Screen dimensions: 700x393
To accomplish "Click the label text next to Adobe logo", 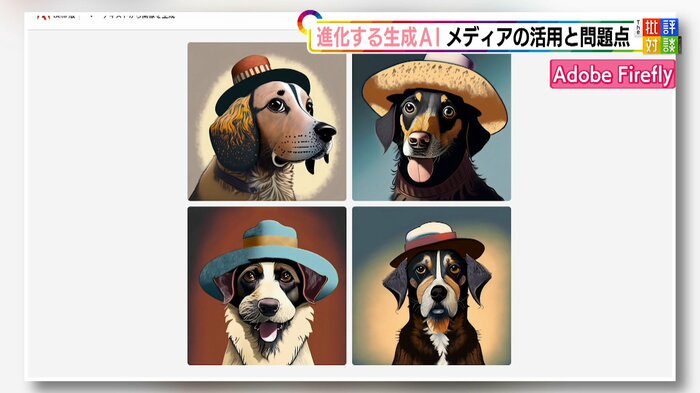I will [64, 16].
